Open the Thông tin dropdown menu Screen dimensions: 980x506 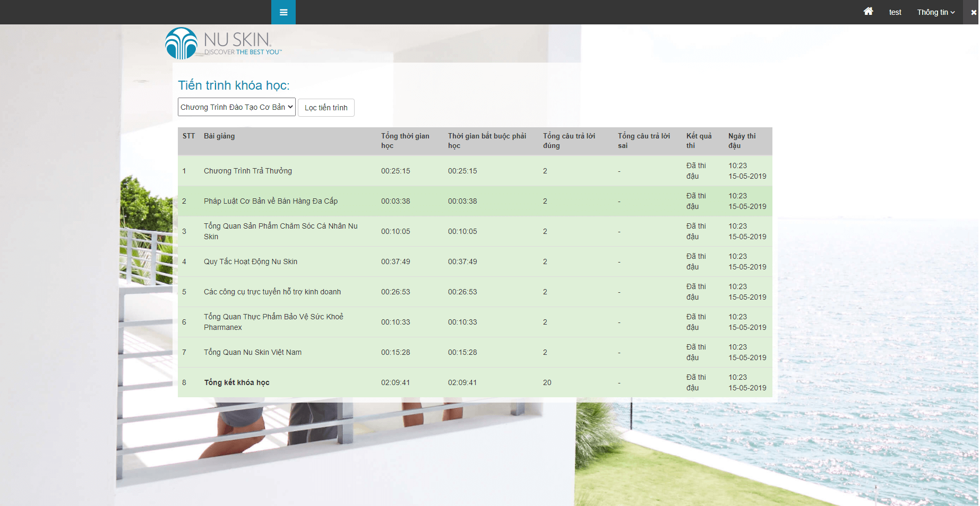tap(936, 12)
